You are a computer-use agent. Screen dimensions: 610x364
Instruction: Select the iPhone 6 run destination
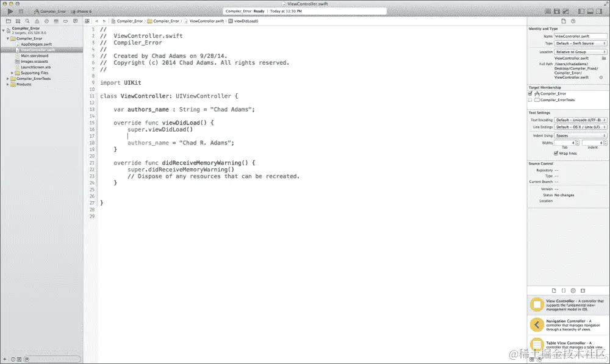coord(81,11)
